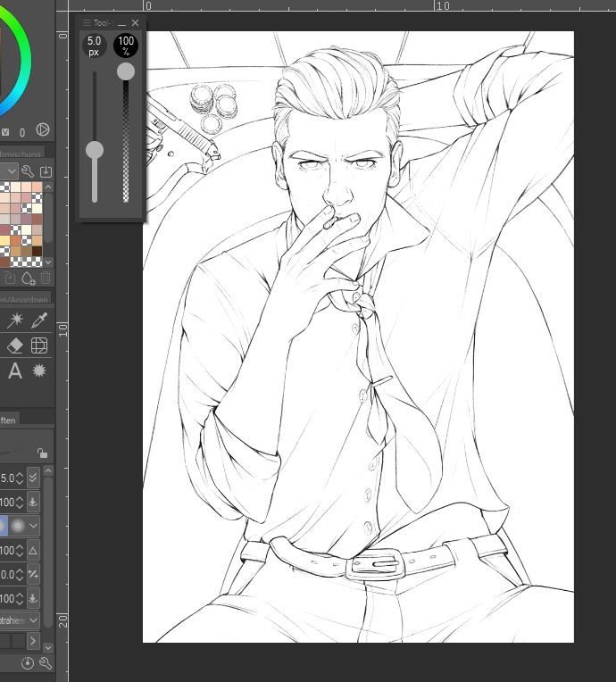Switch to the Farbmischung tab
Viewport: 616px width, 682px height.
[x=22, y=154]
